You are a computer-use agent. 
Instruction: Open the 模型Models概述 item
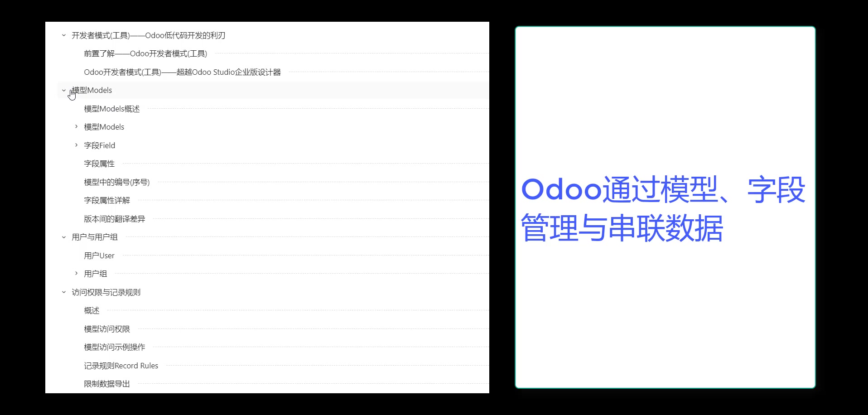click(112, 109)
